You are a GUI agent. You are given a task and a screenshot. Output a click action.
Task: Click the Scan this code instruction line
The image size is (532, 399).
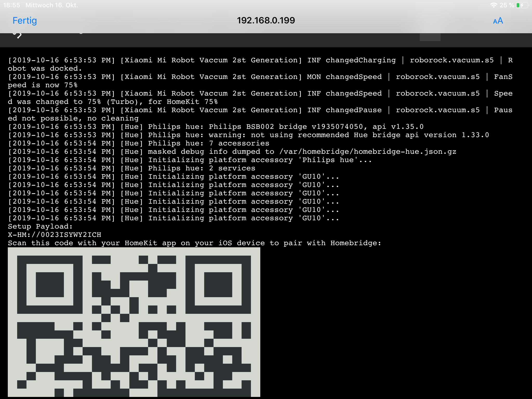click(194, 243)
